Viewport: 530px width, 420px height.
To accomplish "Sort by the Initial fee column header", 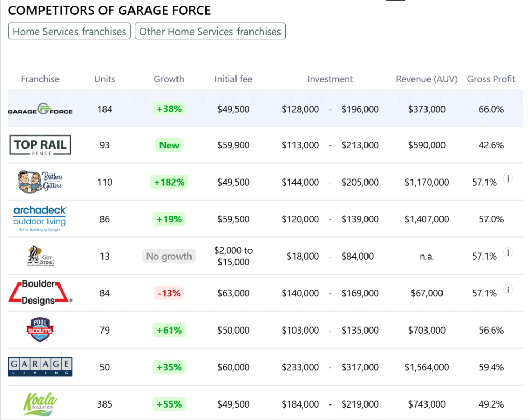I will click(233, 79).
